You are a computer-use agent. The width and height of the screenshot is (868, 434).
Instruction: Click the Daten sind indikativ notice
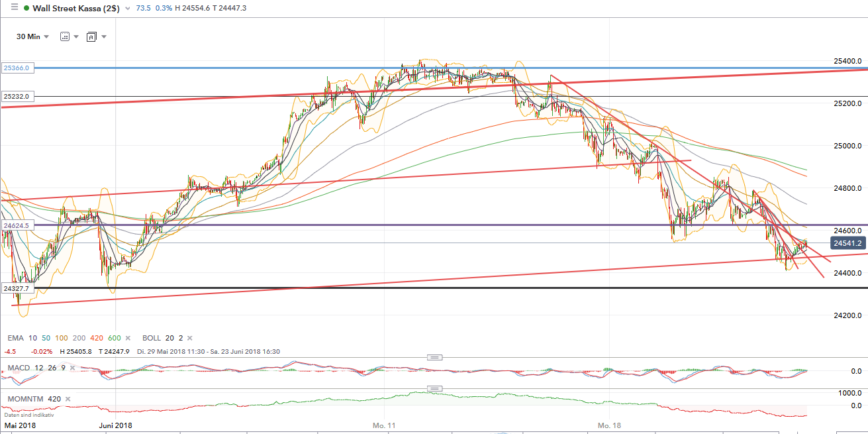coord(28,414)
